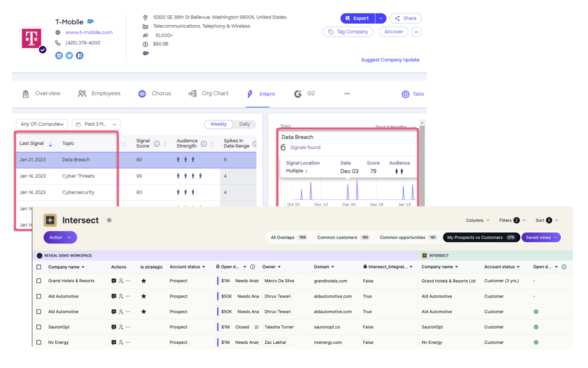This screenshot has width=588, height=368.
Task: Check the Grand Hotels & Resorts row checkbox
Action: pos(39,281)
